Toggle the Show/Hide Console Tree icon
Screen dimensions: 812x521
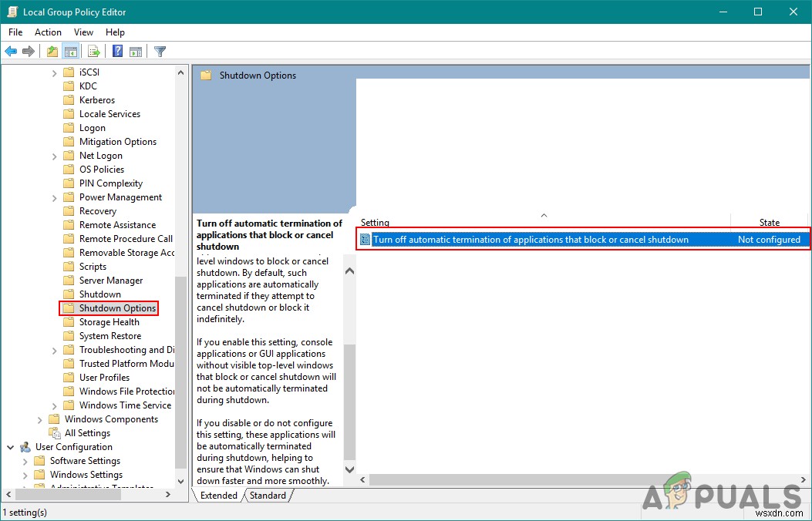[70, 51]
